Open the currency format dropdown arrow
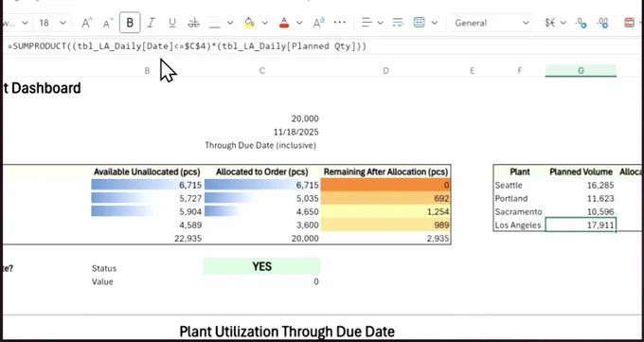Viewport: 644px width, 342px height. [563, 23]
